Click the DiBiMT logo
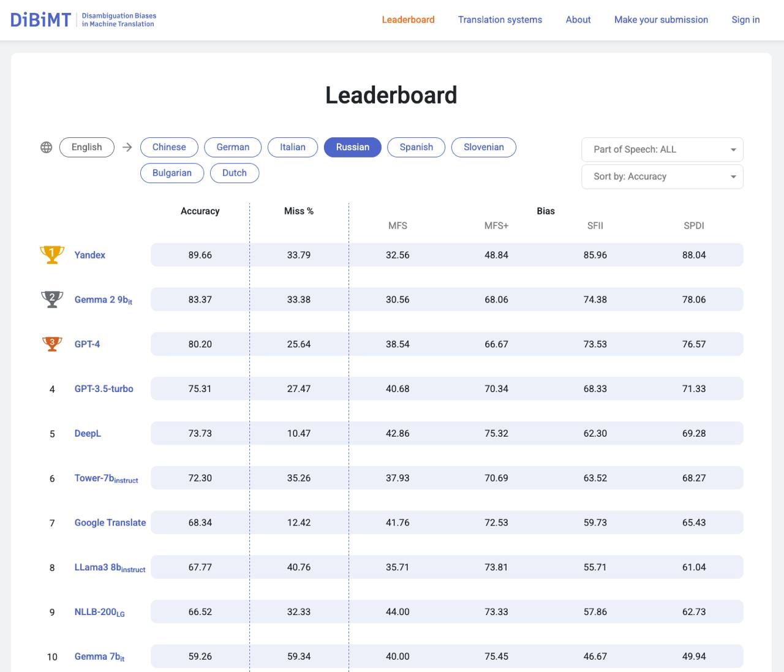784x672 pixels. coord(83,20)
